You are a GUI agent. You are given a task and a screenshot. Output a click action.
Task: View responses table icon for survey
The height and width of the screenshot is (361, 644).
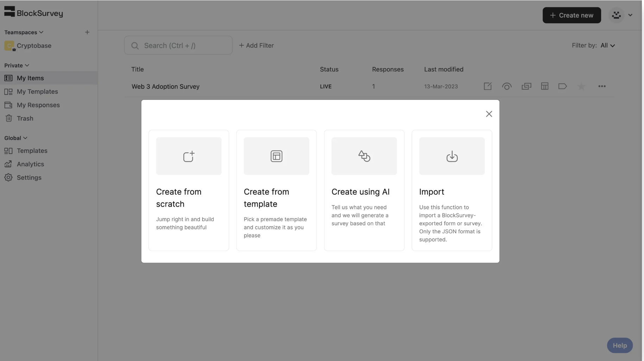(x=544, y=86)
